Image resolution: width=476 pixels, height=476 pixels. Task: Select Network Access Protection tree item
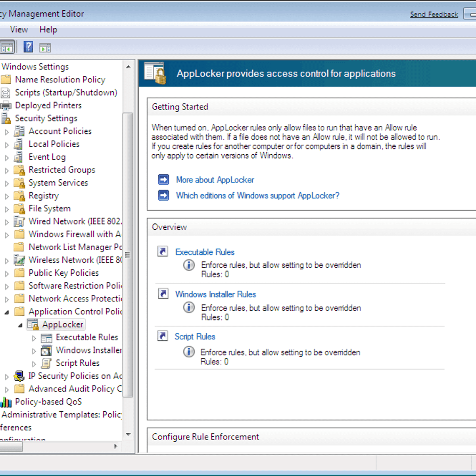pos(75,299)
